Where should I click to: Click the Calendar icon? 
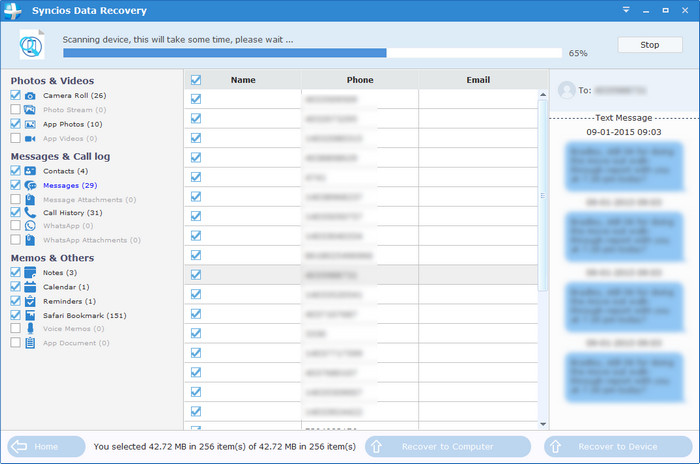30,287
